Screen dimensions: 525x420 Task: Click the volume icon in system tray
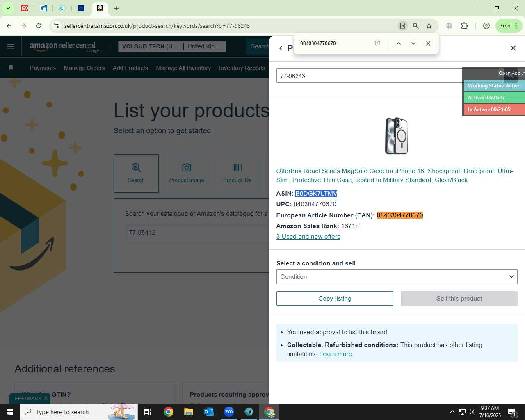472,412
